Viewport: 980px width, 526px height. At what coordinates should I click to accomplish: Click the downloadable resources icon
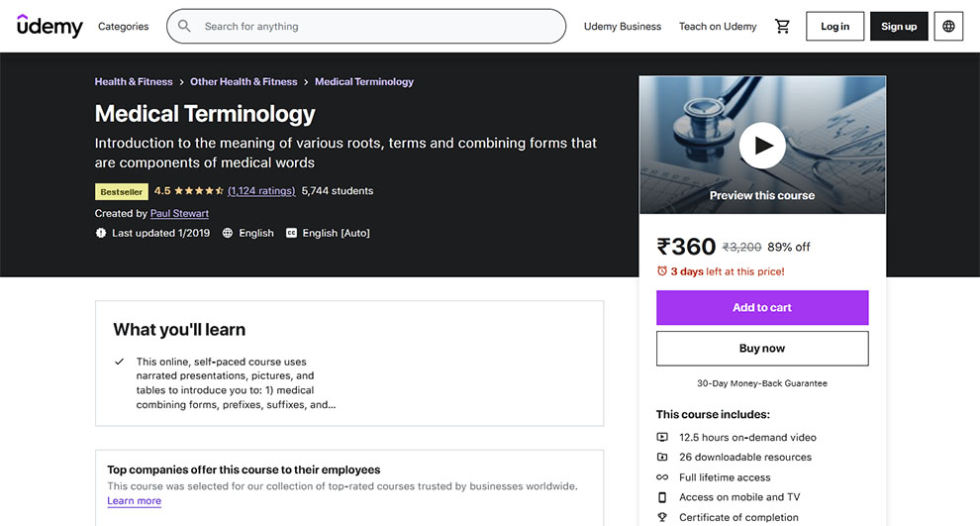[662, 458]
